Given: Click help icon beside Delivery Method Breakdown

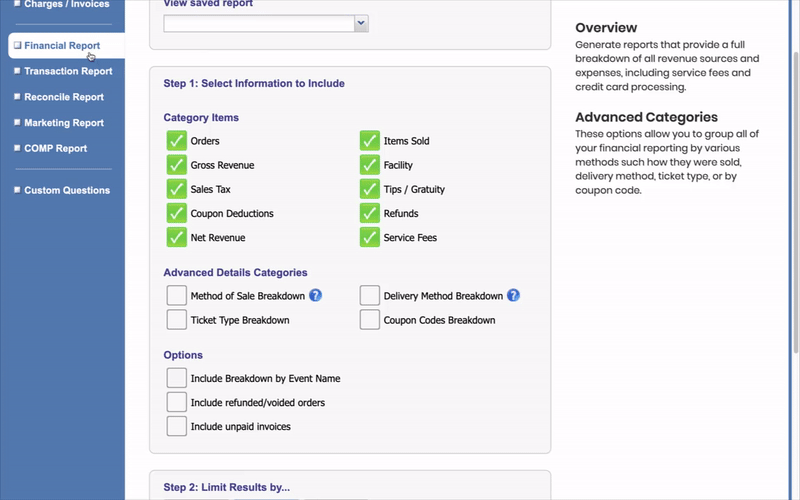Looking at the screenshot, I should [x=514, y=295].
